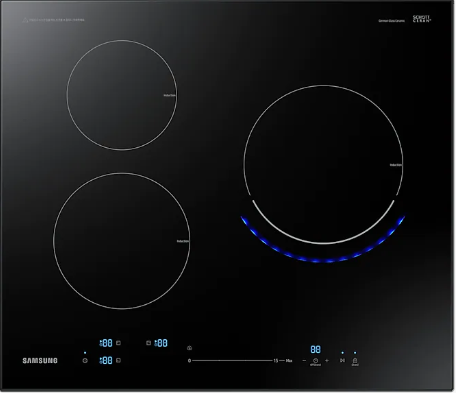This screenshot has width=456, height=393.
Task: Click the blue virtual flame light arc
Action: [323, 260]
